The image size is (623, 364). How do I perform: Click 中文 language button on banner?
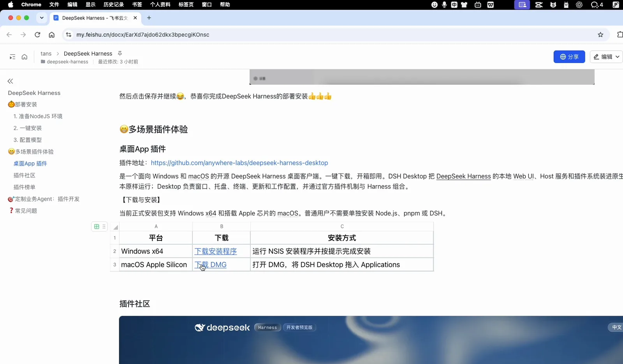[616, 327]
